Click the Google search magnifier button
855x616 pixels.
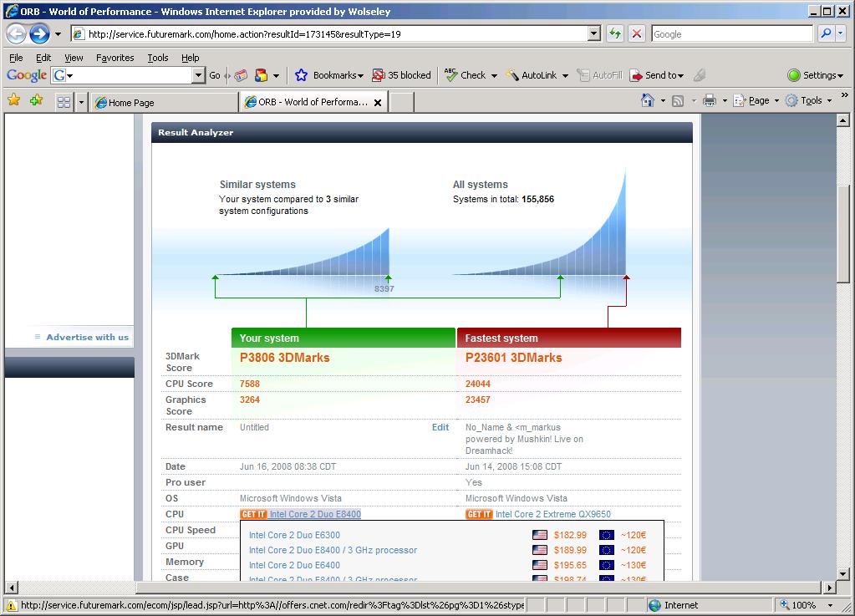coord(826,34)
